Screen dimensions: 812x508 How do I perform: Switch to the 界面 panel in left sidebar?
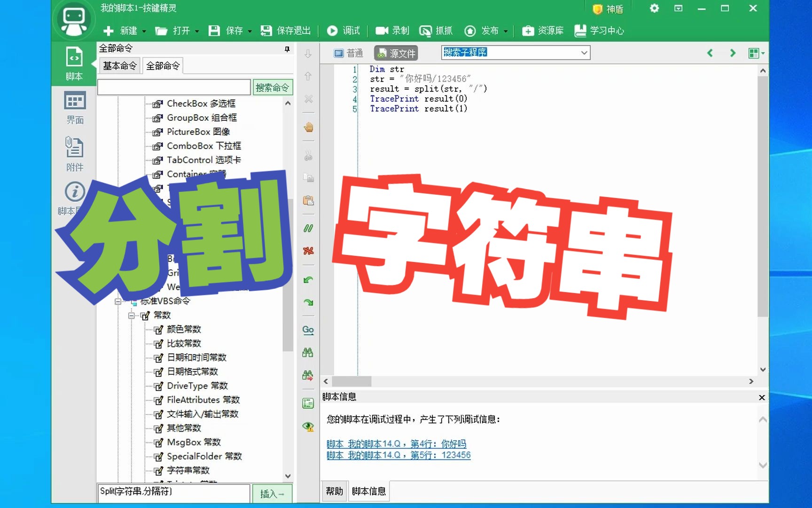pyautogui.click(x=74, y=107)
